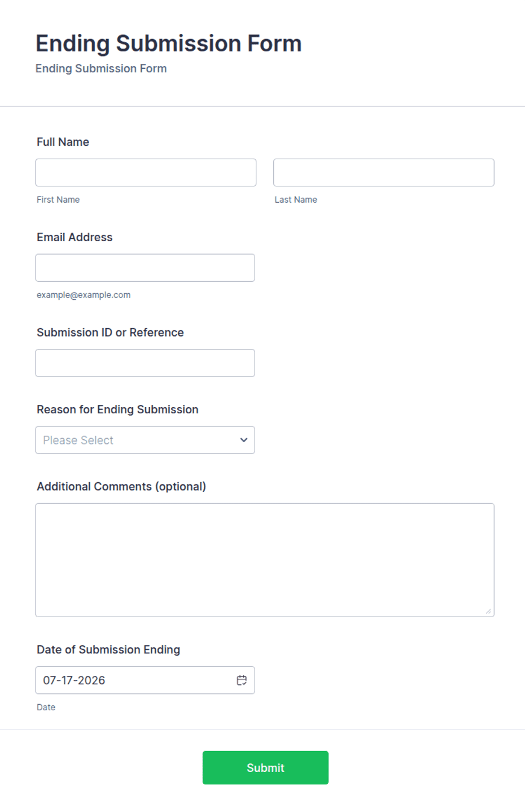The width and height of the screenshot is (525, 812).
Task: Focus the Last Name input box
Action: pos(384,172)
